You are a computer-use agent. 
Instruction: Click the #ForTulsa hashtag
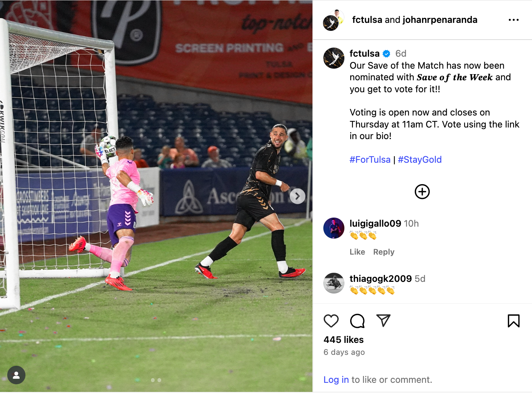(370, 160)
